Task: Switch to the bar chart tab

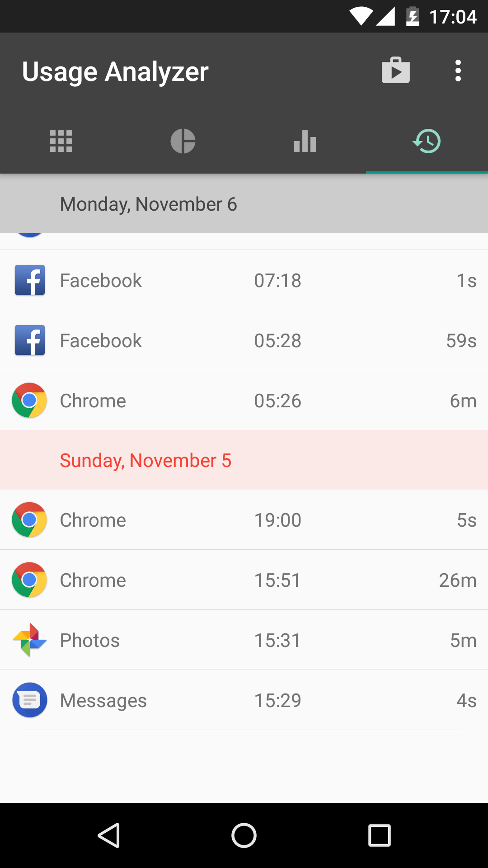Action: (305, 141)
